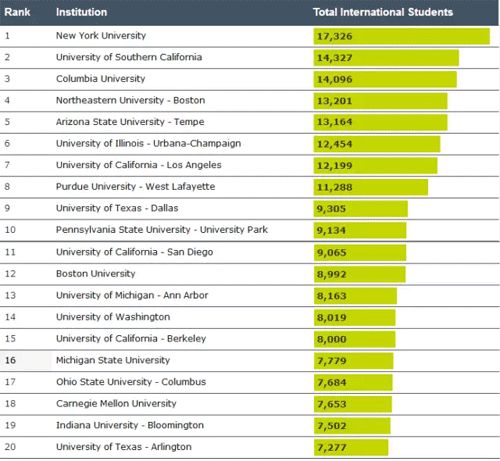Select New York University row

tap(250, 36)
